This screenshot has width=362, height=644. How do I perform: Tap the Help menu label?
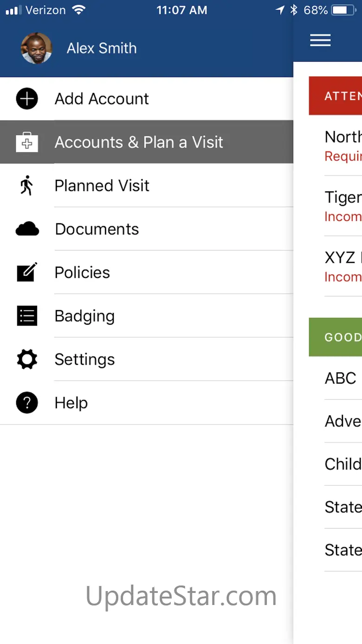(71, 403)
